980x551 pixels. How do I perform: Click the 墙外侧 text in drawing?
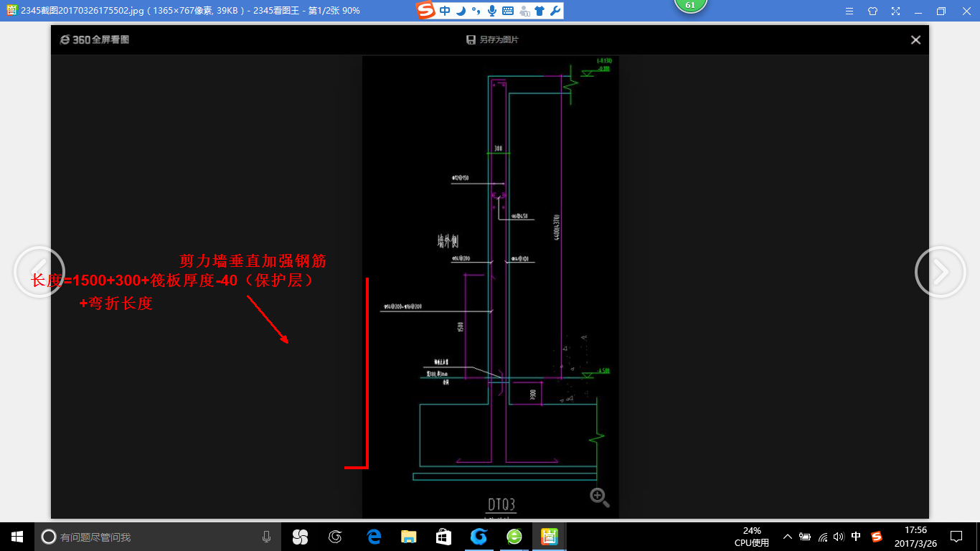(448, 240)
